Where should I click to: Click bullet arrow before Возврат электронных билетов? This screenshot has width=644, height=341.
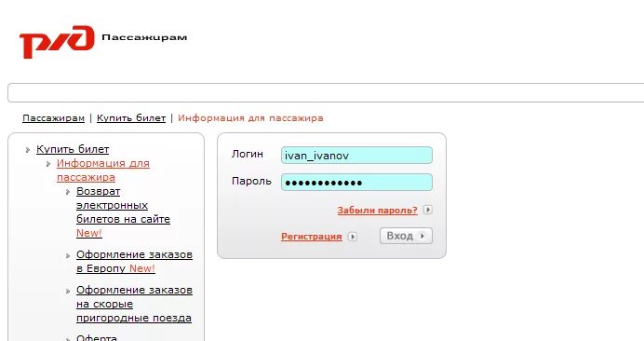pyautogui.click(x=68, y=192)
